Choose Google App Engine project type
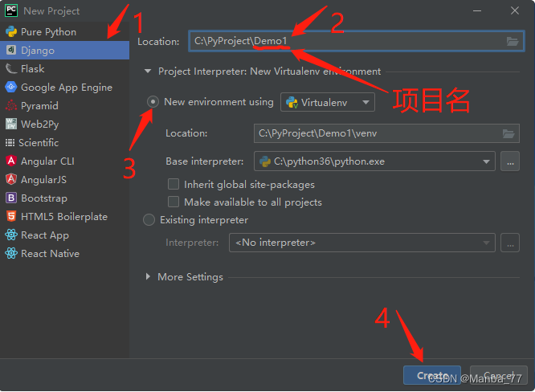Viewport: 535px width, 392px height. pos(64,87)
